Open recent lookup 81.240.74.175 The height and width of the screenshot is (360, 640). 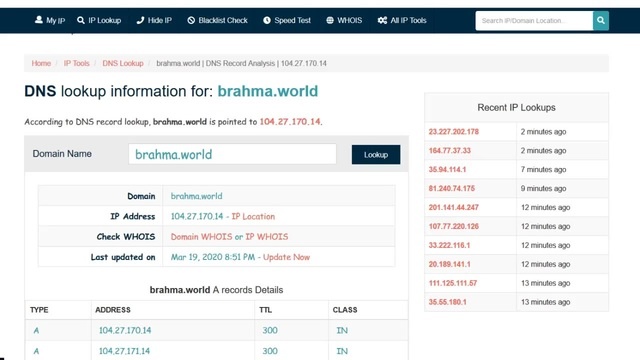pos(451,189)
